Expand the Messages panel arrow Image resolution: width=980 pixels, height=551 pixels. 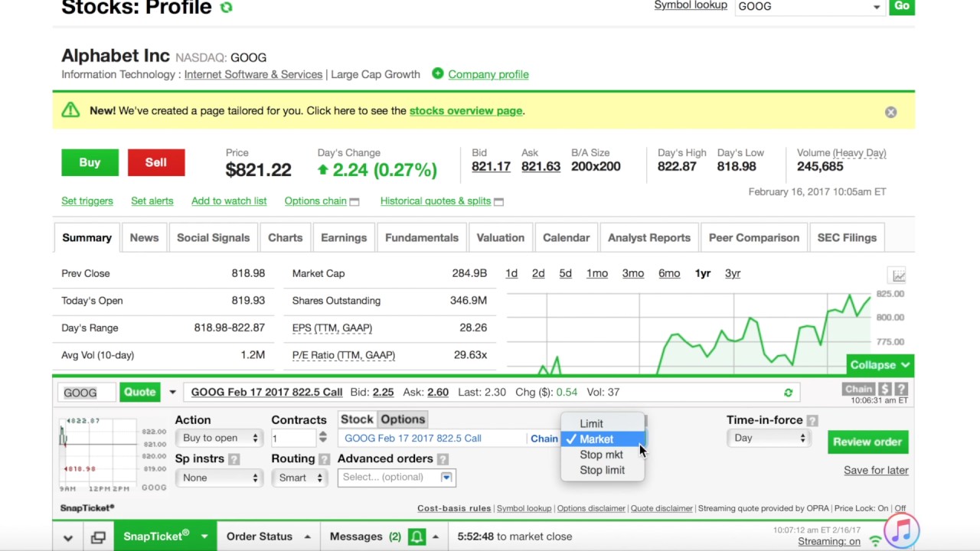(x=435, y=537)
